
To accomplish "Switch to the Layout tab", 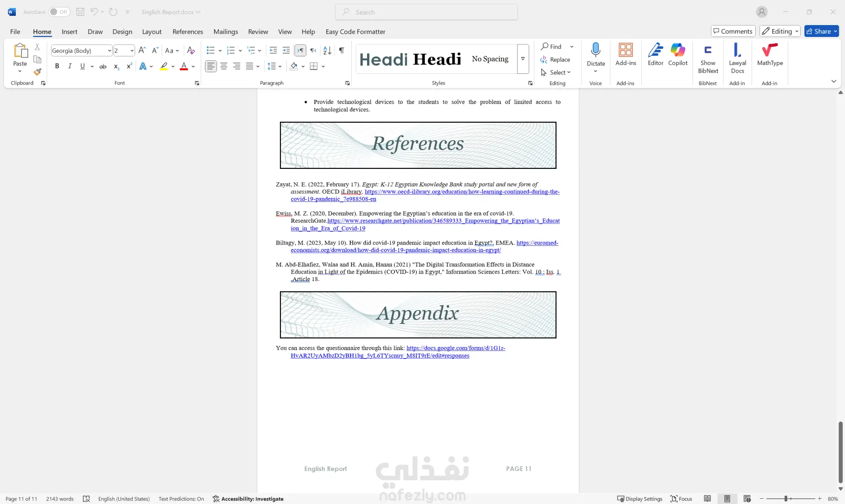I will point(151,32).
